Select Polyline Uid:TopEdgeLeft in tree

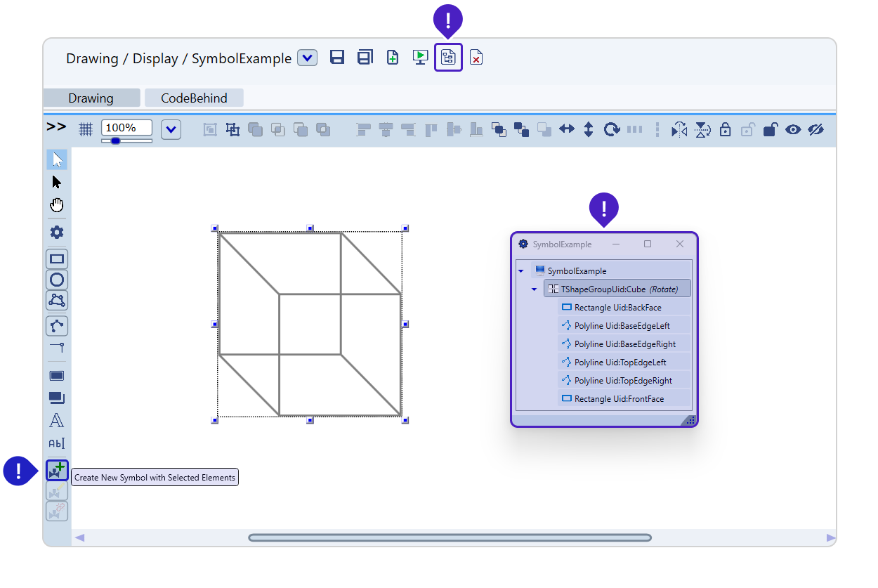click(x=620, y=362)
